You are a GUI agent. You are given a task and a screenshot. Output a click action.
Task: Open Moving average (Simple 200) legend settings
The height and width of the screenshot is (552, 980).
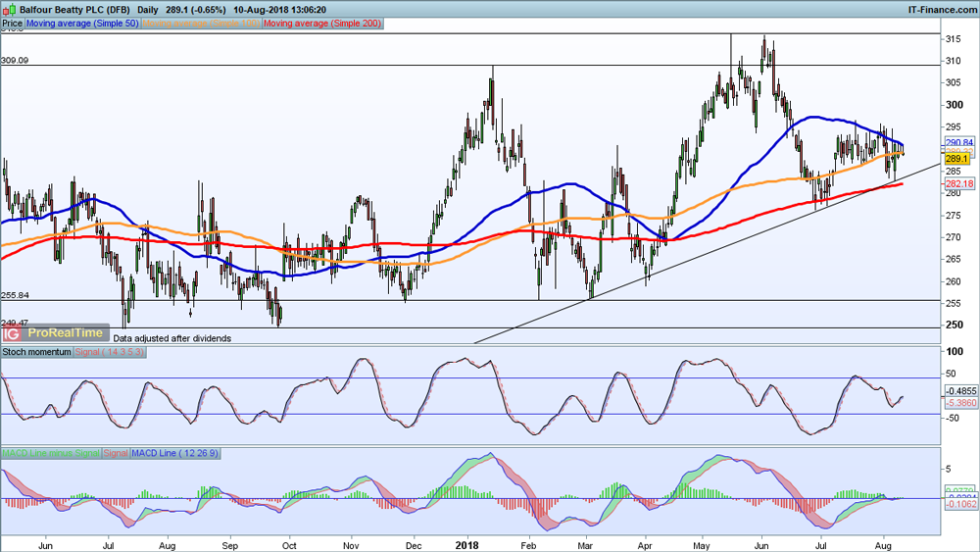[322, 24]
